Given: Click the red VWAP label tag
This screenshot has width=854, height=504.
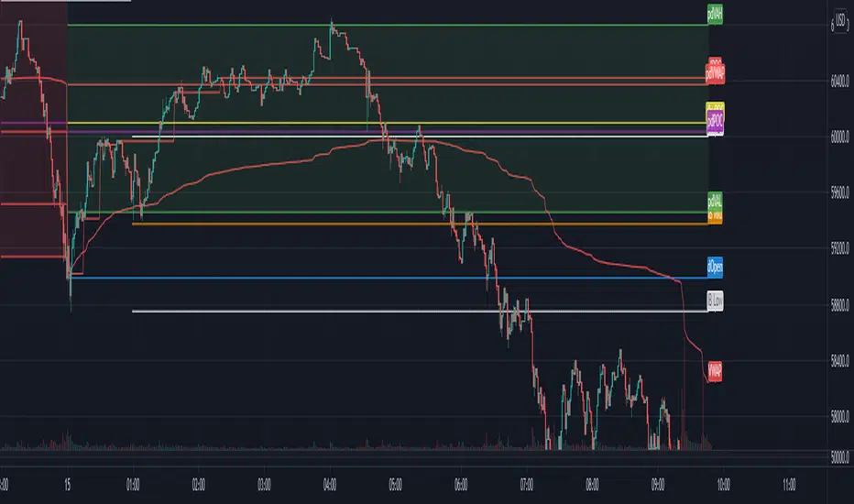Looking at the screenshot, I should (715, 372).
